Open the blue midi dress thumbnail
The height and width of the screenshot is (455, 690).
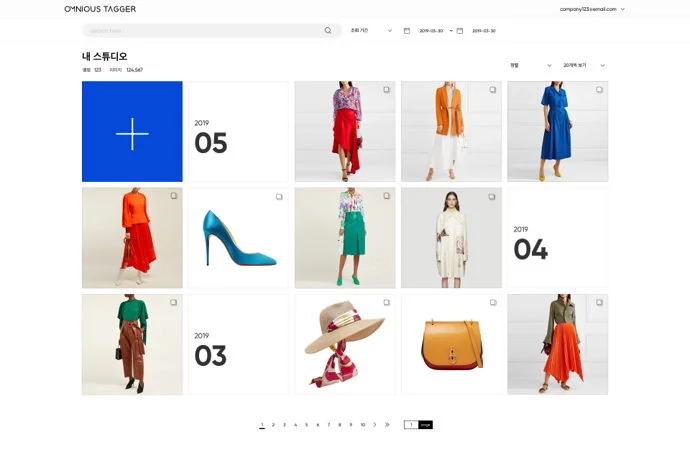558,131
